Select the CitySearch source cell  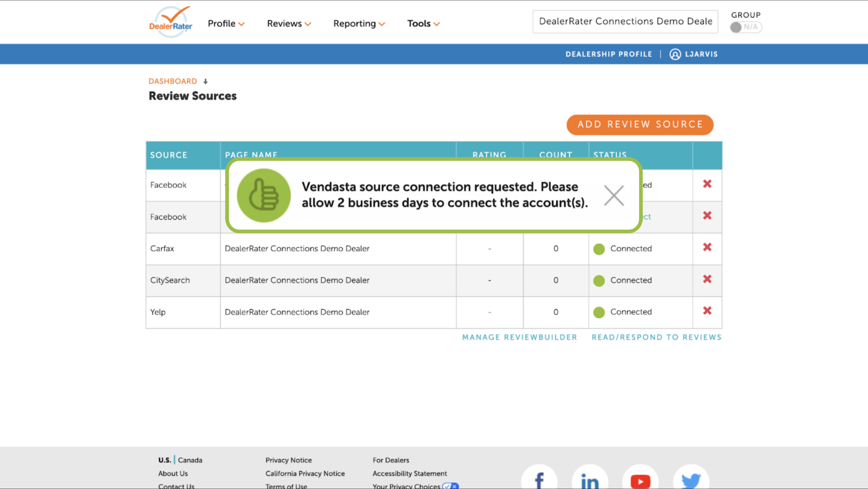(183, 281)
